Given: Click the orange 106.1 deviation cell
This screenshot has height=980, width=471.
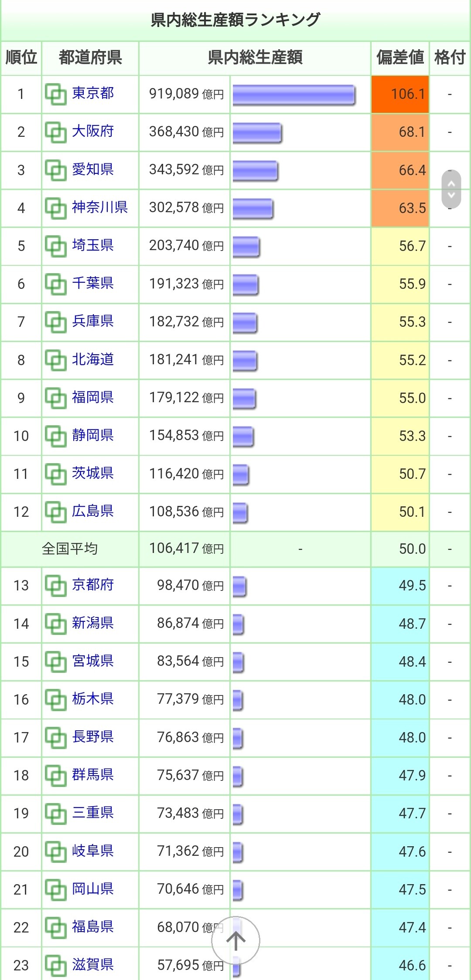Looking at the screenshot, I should point(400,94).
